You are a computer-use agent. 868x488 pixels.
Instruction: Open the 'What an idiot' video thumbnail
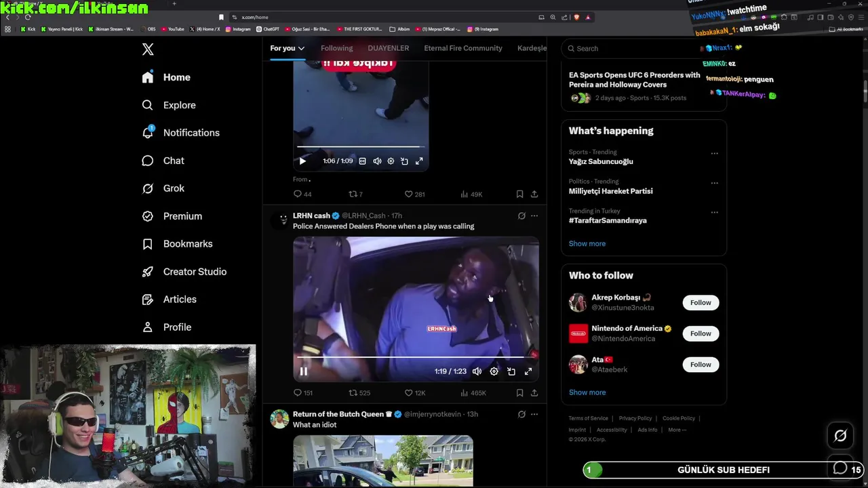click(383, 461)
